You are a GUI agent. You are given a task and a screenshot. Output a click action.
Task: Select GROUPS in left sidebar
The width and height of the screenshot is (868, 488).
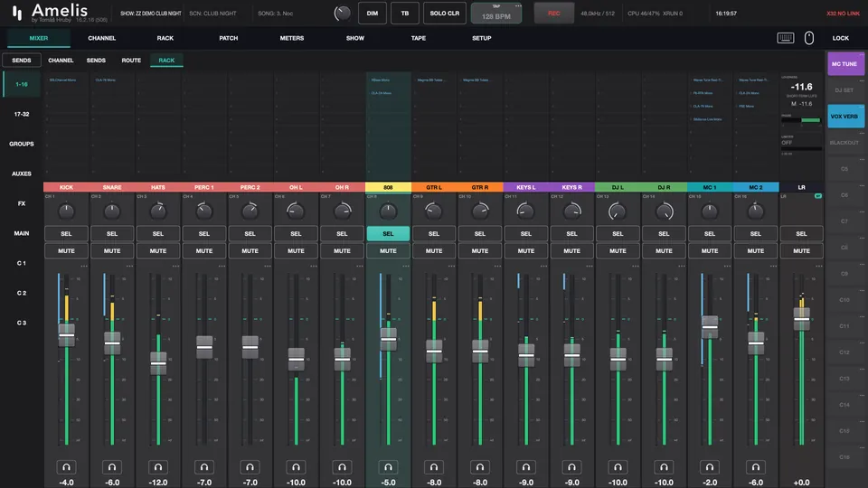click(x=22, y=144)
